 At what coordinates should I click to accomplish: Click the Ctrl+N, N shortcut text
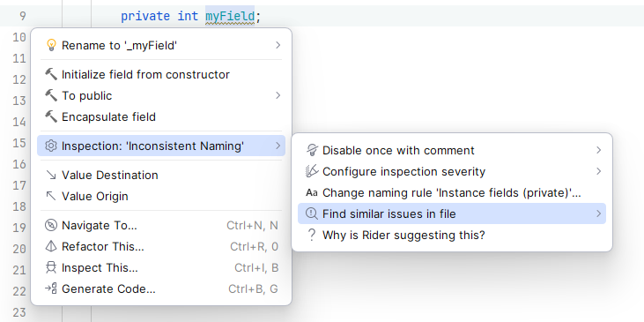tap(252, 225)
